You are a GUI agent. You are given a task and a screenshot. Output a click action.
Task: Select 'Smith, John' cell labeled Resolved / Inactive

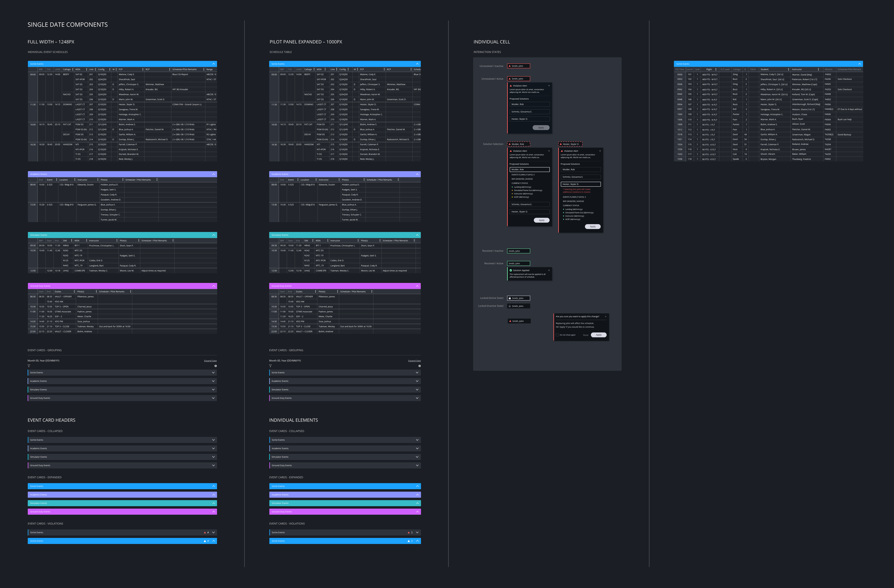[x=519, y=251]
